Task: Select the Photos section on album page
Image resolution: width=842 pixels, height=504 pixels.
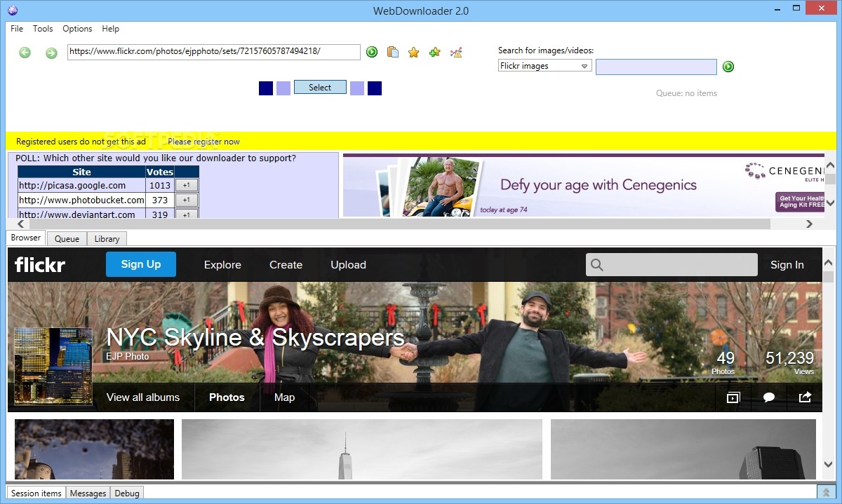Action: [x=227, y=397]
